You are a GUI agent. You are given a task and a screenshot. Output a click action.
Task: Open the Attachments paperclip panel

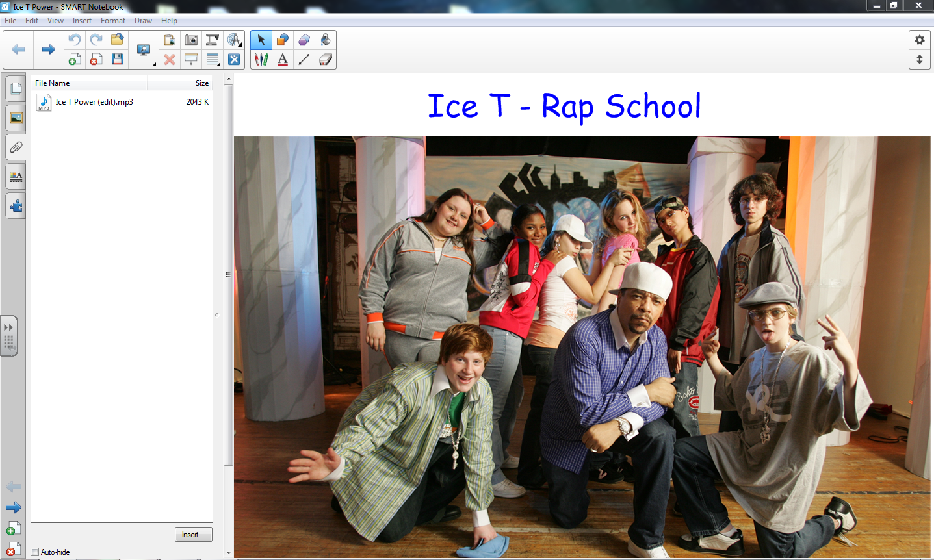15,147
